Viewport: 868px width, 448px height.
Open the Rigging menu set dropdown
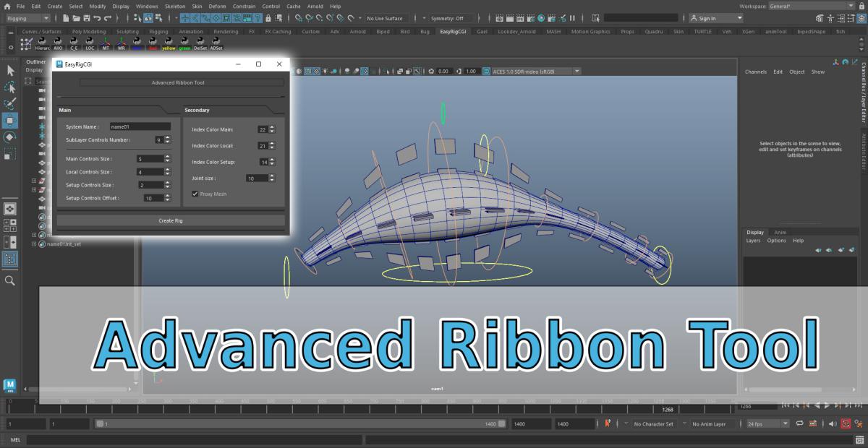27,18
